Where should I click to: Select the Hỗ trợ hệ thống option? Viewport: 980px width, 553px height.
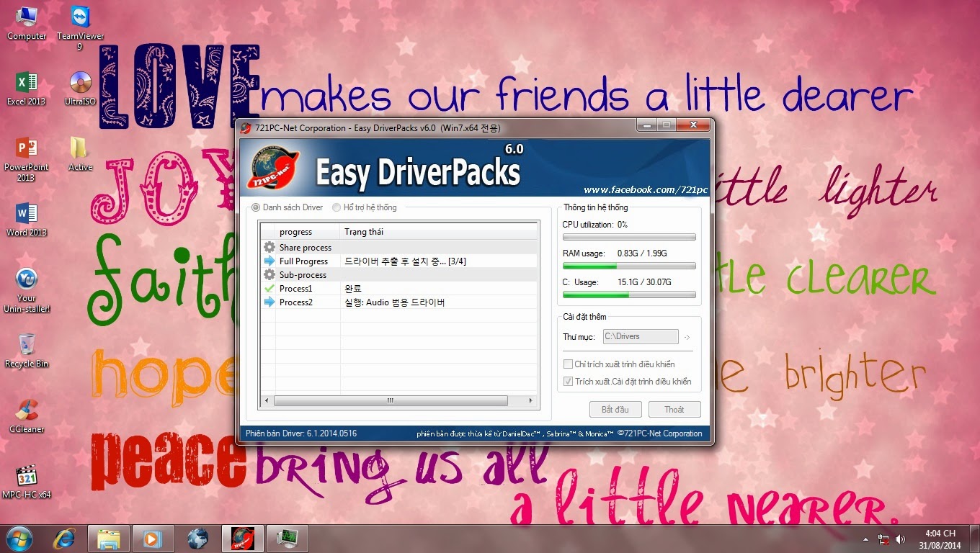click(x=337, y=207)
